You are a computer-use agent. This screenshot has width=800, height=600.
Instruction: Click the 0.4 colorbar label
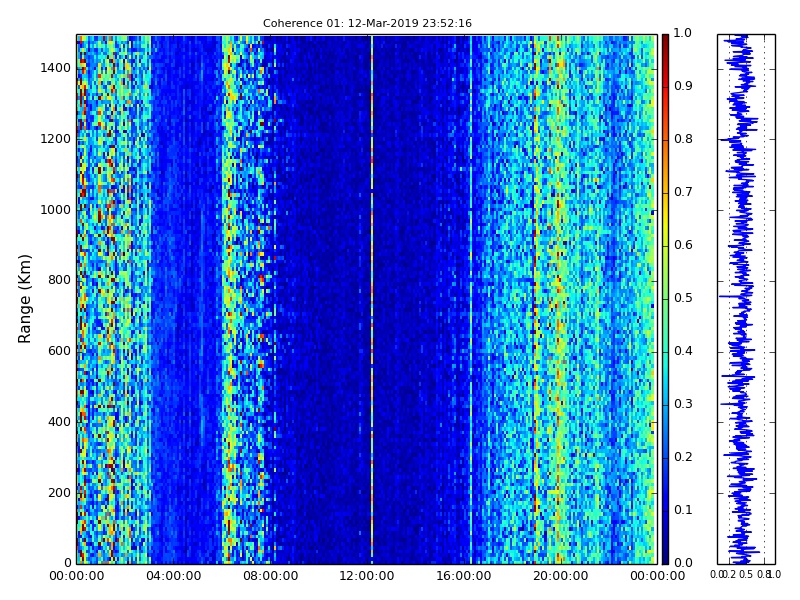point(683,351)
